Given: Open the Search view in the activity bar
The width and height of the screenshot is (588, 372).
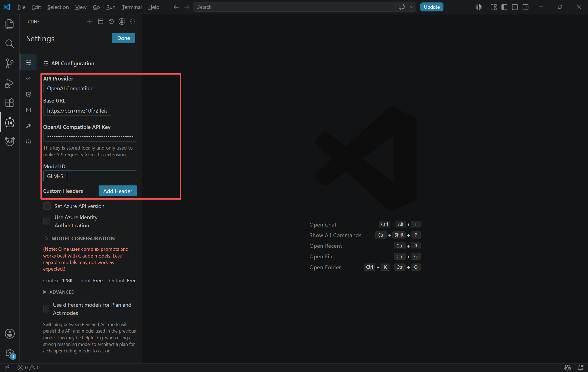Looking at the screenshot, I should pos(10,44).
